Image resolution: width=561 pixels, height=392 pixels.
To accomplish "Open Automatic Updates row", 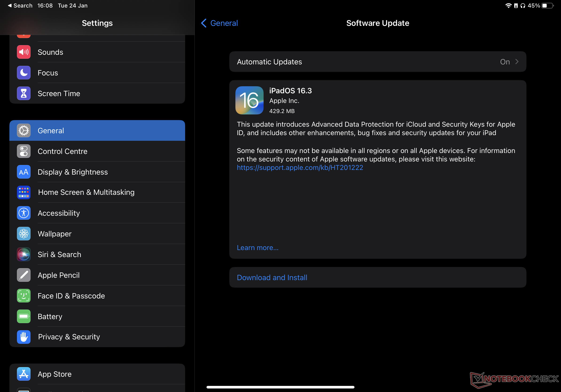I will 378,62.
